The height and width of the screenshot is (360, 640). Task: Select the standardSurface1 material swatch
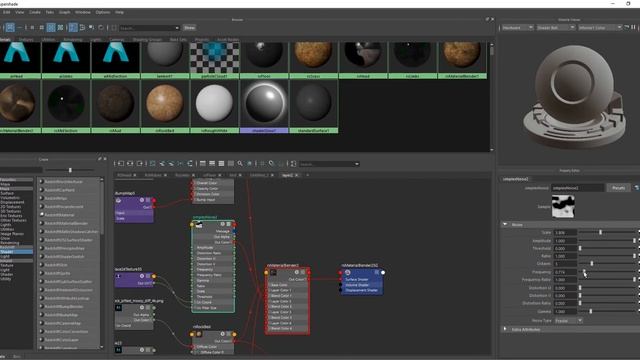[x=313, y=106]
